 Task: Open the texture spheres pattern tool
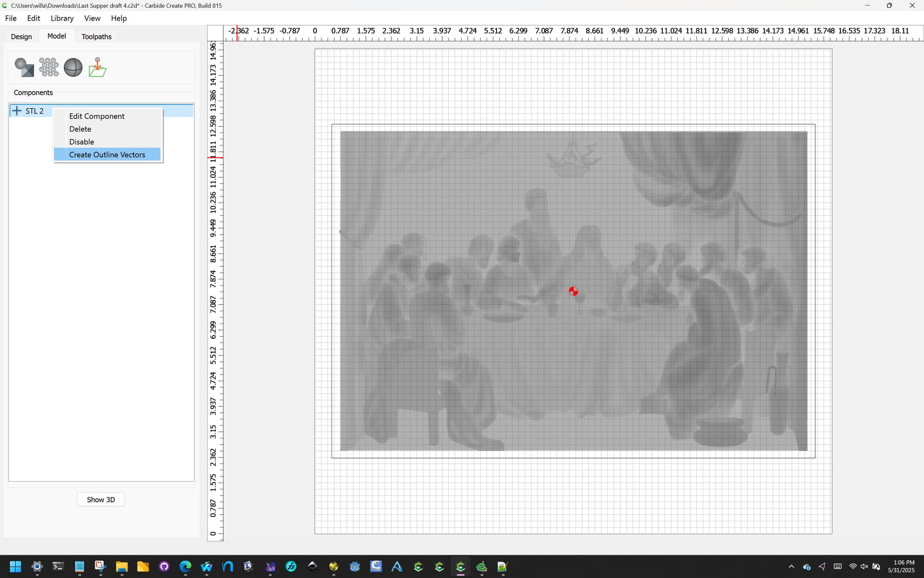click(x=49, y=67)
